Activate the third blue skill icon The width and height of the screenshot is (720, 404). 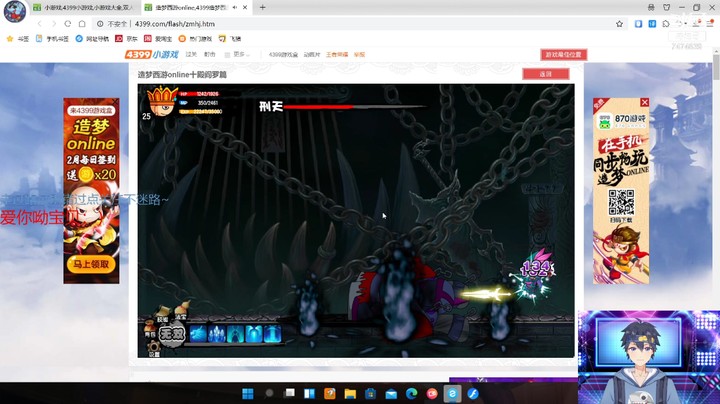[x=235, y=334]
